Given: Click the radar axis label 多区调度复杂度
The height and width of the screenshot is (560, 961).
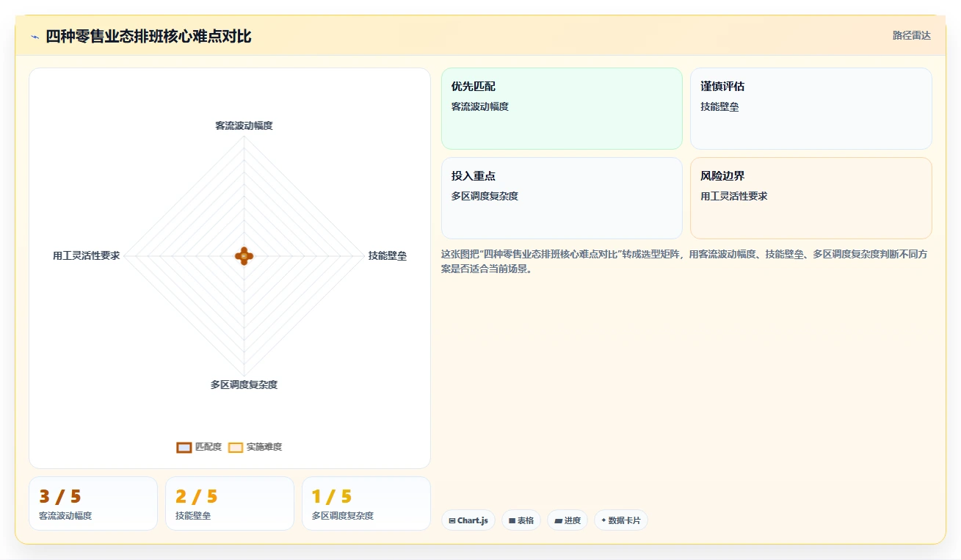Looking at the screenshot, I should tap(244, 385).
